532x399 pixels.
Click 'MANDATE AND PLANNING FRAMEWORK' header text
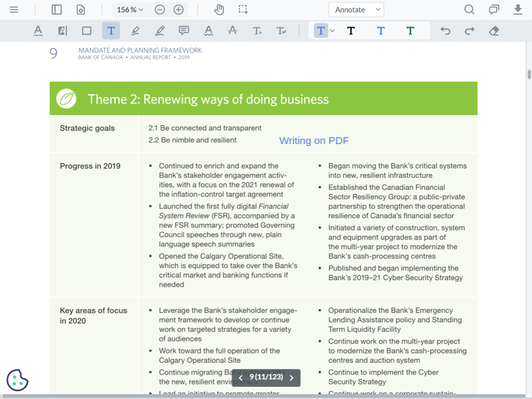pyautogui.click(x=140, y=50)
